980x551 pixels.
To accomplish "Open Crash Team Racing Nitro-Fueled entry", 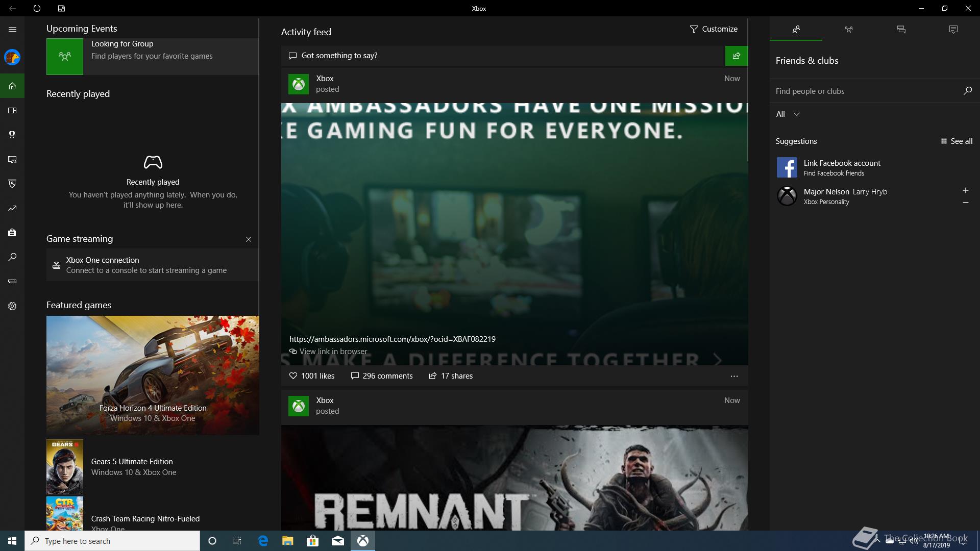I will 152,514.
